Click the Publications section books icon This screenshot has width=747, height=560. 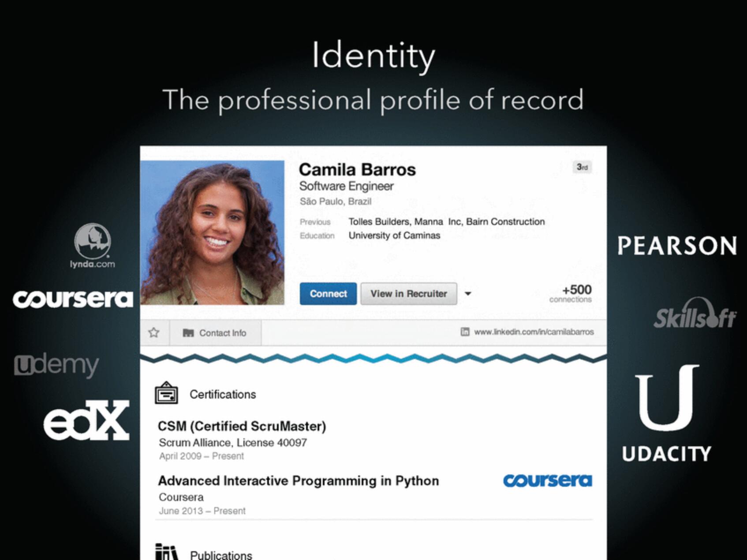167,552
